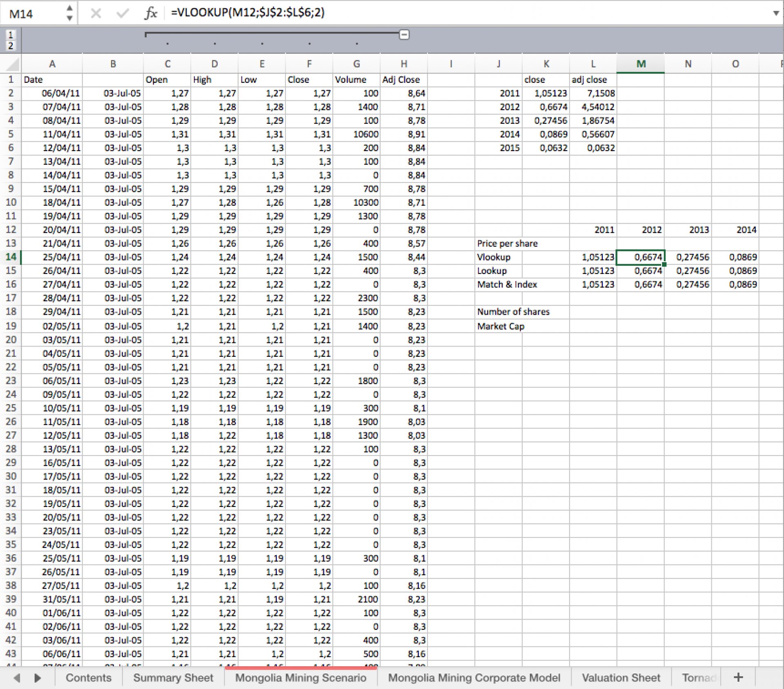
Task: Click the 'Price per share' cell
Action: pos(507,244)
